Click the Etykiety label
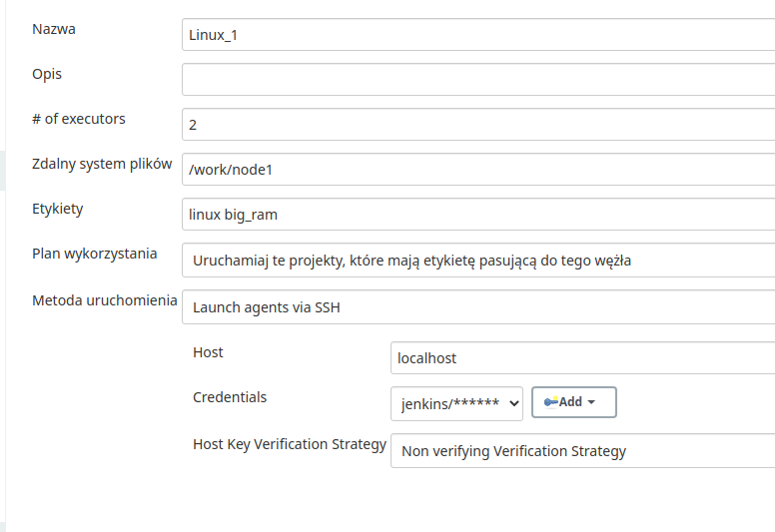Viewport: 775px width, 532px height. click(x=57, y=209)
